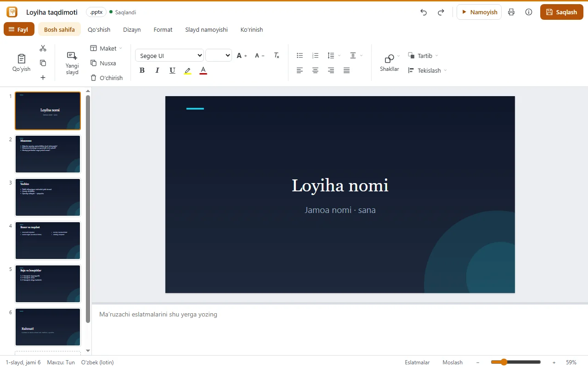Click the Cut scissors icon
This screenshot has width=588, height=368.
coord(43,48)
